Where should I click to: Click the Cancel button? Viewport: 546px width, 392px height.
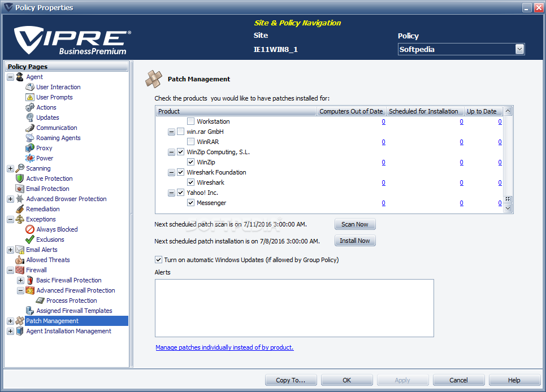pos(458,380)
